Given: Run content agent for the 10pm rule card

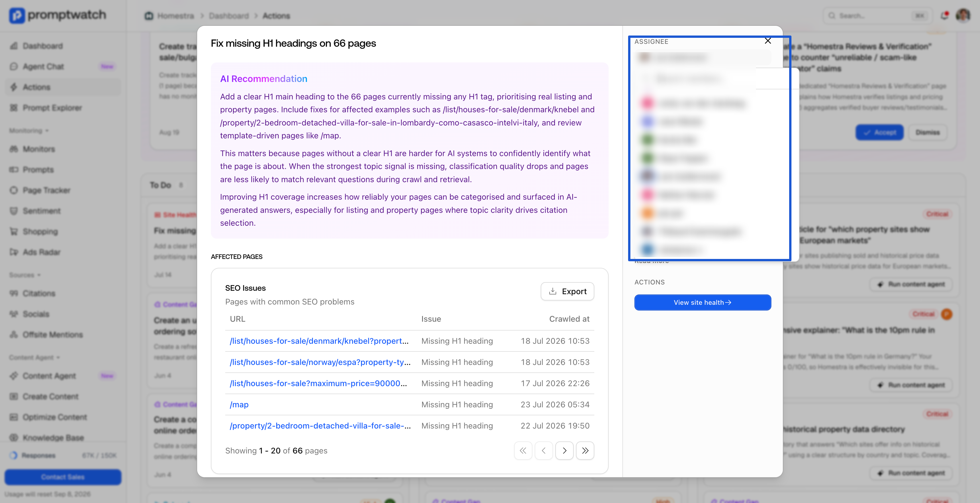Looking at the screenshot, I should tap(911, 385).
